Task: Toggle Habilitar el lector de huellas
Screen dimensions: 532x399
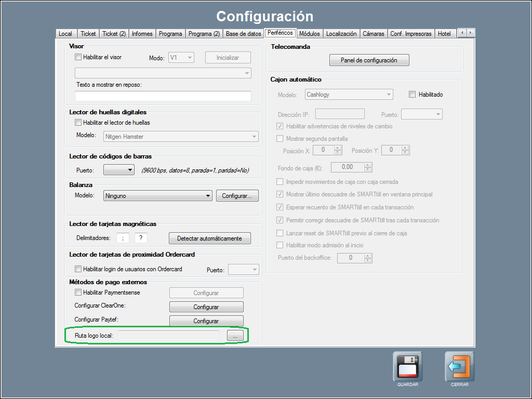Action: point(78,123)
